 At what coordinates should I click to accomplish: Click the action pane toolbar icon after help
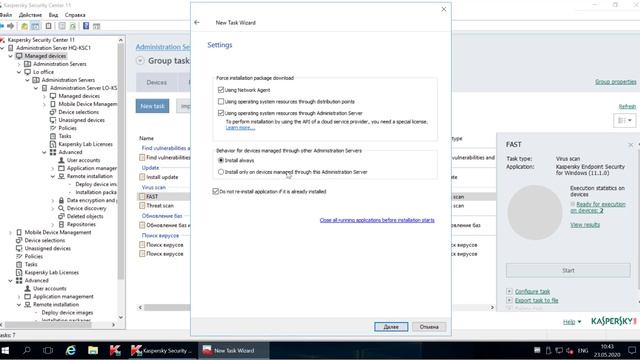pyautogui.click(x=96, y=26)
